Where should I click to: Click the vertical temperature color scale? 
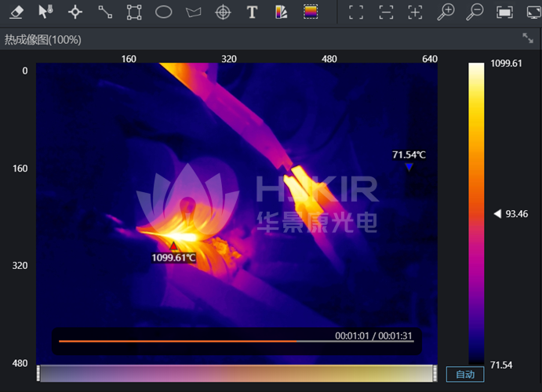[x=476, y=213]
